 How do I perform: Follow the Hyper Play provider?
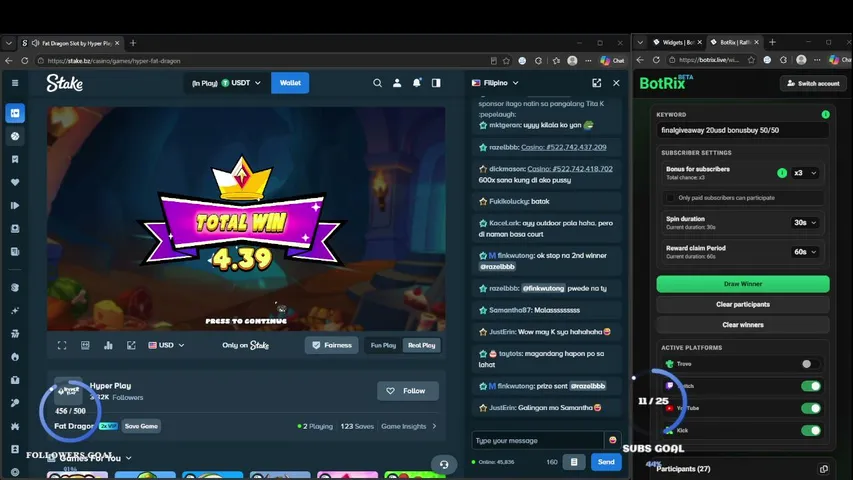(x=408, y=391)
